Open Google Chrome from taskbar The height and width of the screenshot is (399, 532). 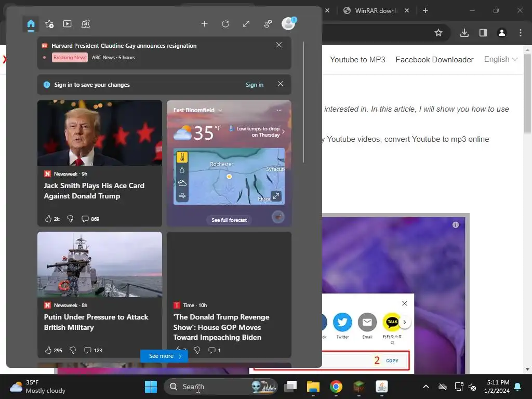336,387
